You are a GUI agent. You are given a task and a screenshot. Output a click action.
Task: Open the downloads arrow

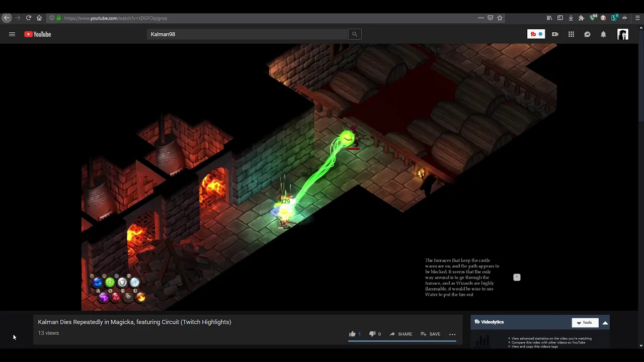571,18
